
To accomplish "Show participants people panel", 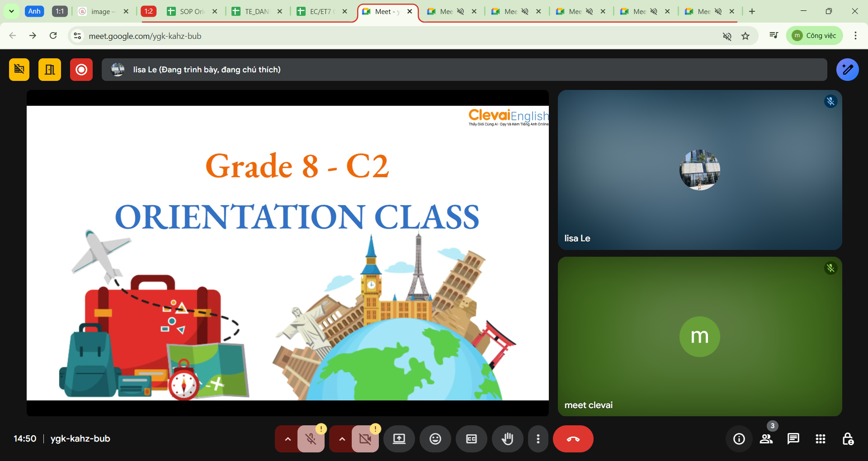I will pos(766,439).
